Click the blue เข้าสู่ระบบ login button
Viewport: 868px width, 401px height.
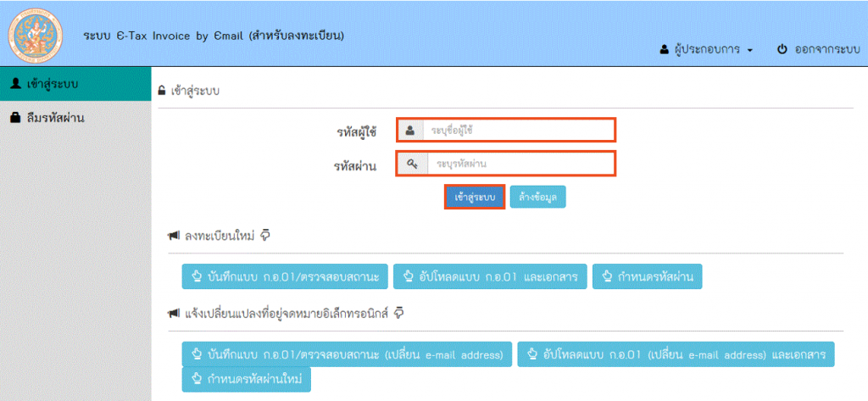475,197
